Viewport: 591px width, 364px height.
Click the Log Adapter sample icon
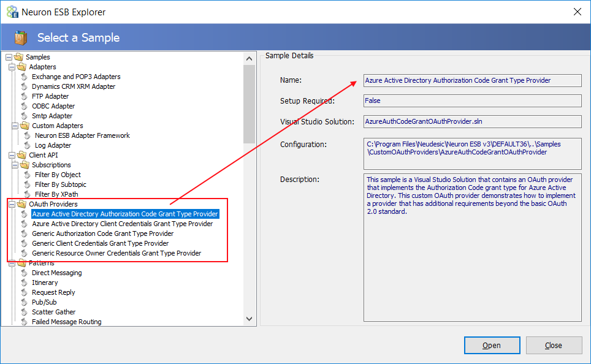click(28, 145)
